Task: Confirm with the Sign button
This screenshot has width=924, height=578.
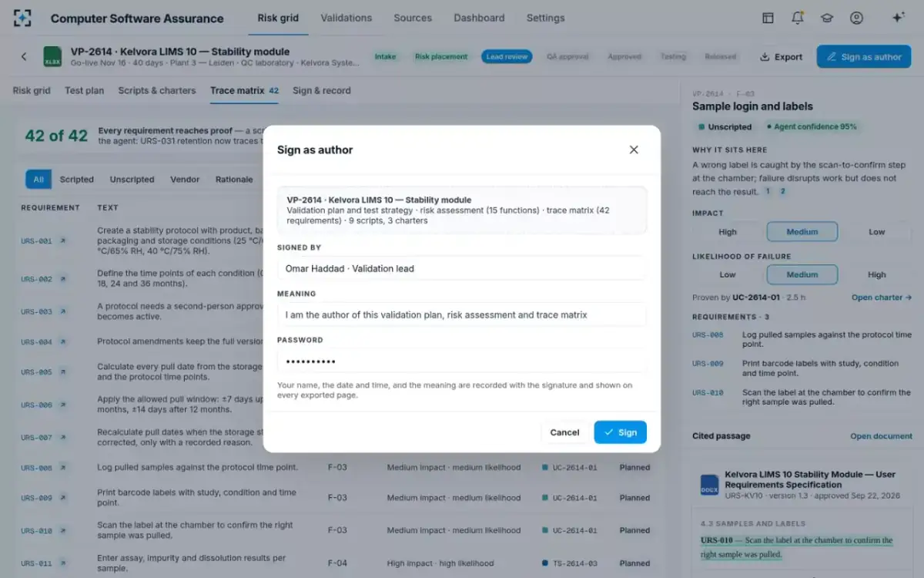Action: [x=620, y=432]
